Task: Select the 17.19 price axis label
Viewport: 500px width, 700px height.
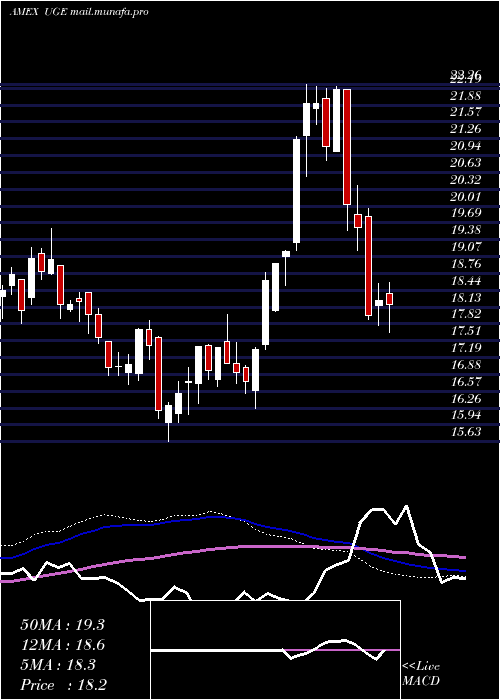Action: click(x=466, y=348)
